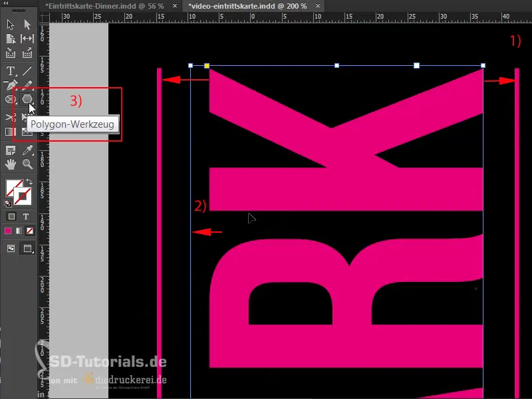Select the Page tool
The width and height of the screenshot is (532, 399).
click(11, 39)
